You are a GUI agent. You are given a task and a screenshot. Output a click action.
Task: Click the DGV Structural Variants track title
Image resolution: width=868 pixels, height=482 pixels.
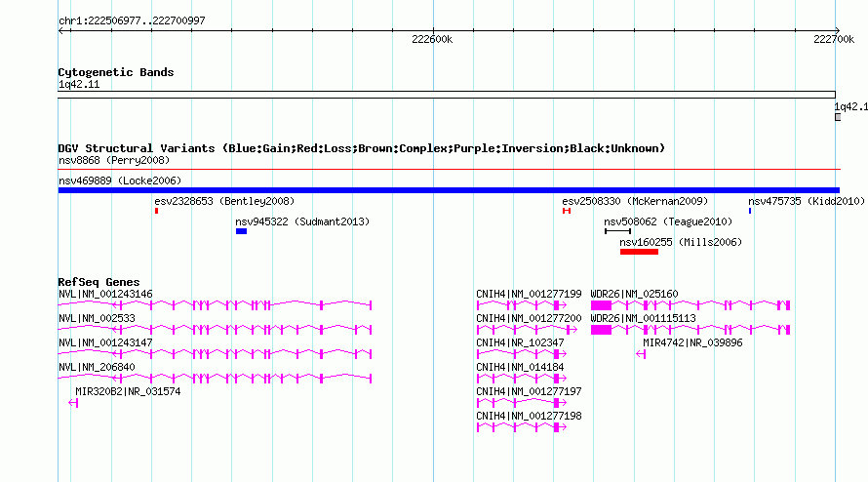pos(362,148)
